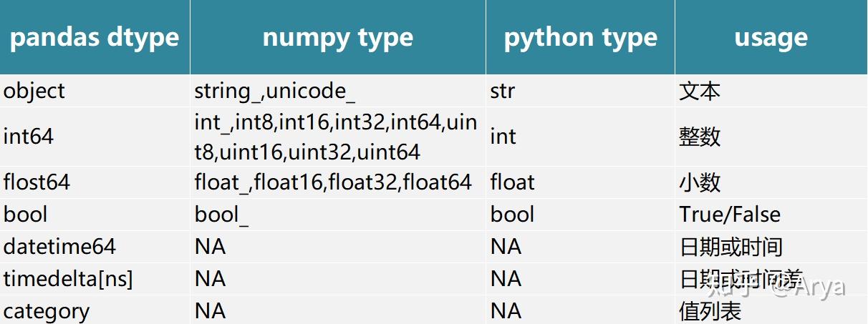The image size is (868, 324).
Task: Select the 'pandas dtype' header cell
Action: [95, 37]
